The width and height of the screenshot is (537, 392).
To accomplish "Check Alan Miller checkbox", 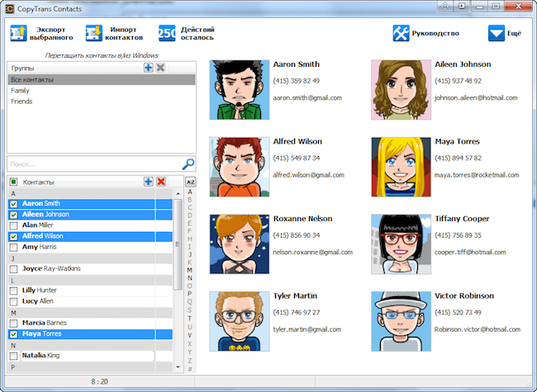I will click(14, 225).
